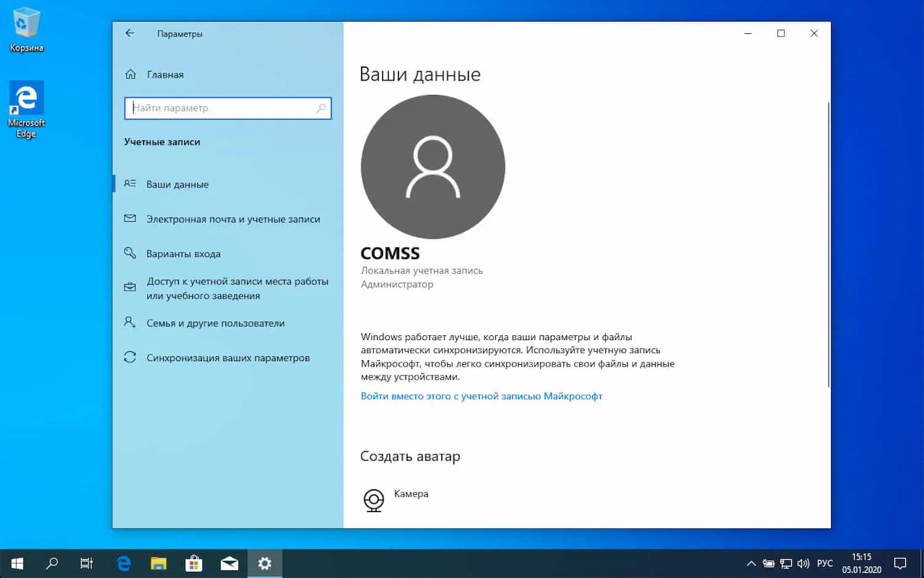Screen dimensions: 924x578
Task: Click the mail icon beside Электронная почта
Action: 130,219
